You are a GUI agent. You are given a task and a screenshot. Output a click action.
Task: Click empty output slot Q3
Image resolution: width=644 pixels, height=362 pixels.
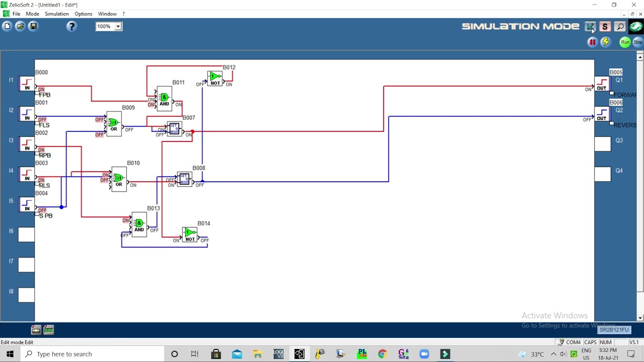[602, 144]
